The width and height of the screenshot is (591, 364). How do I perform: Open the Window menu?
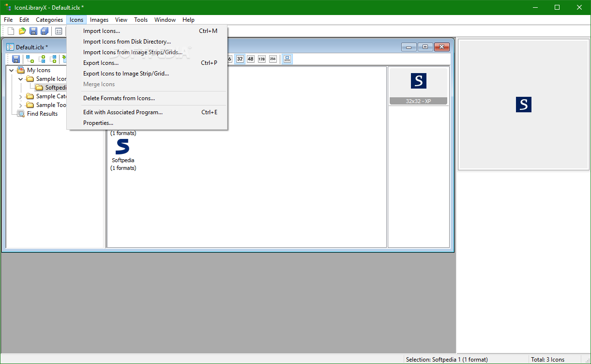coord(165,20)
